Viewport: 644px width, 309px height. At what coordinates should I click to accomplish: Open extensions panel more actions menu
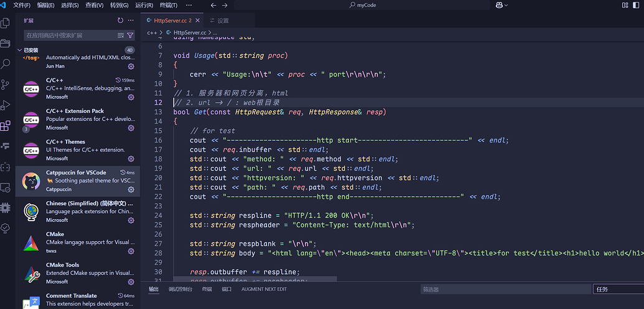[131, 20]
